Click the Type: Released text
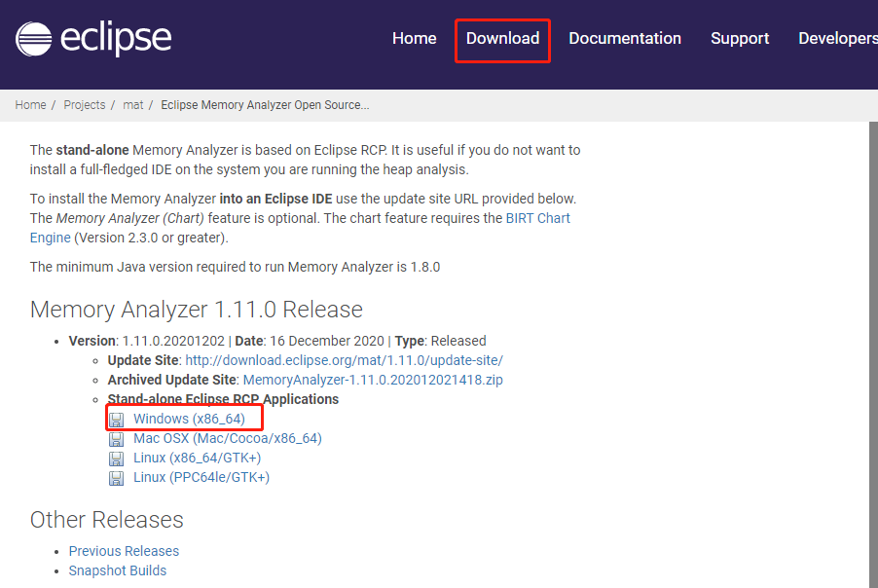 (x=441, y=341)
